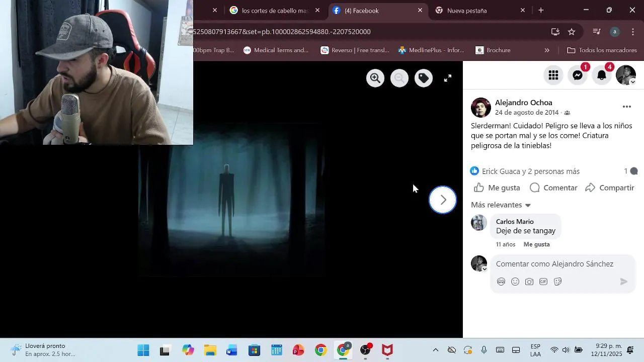Open Chrome three-dots menu
The width and height of the screenshot is (644, 362).
(x=633, y=32)
